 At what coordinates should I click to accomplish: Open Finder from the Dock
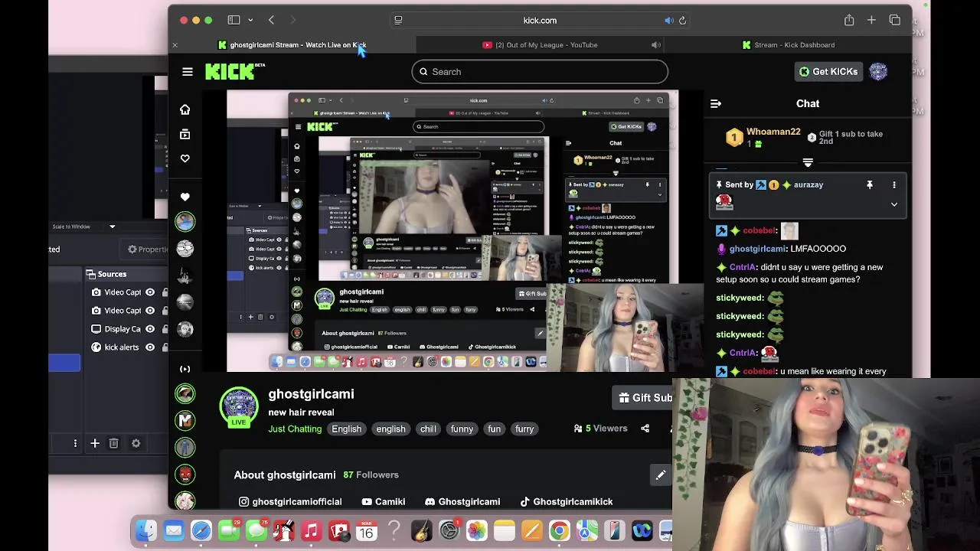(145, 530)
